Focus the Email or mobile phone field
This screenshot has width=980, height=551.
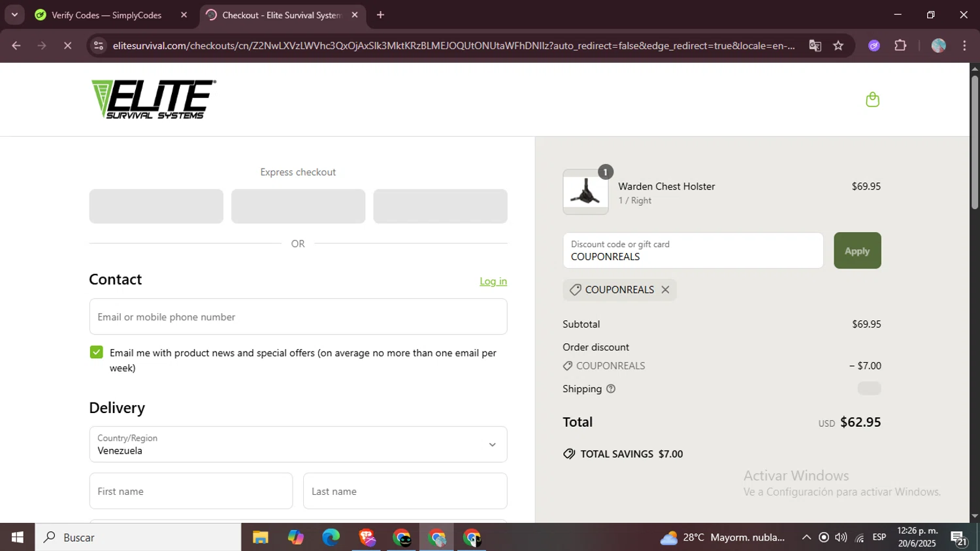coord(298,316)
